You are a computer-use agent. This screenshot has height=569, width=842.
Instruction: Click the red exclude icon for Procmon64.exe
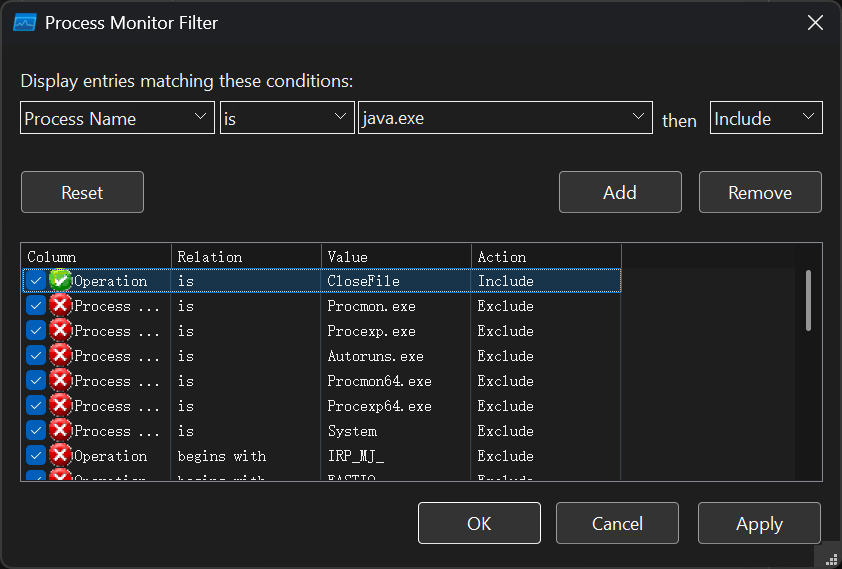pos(60,381)
